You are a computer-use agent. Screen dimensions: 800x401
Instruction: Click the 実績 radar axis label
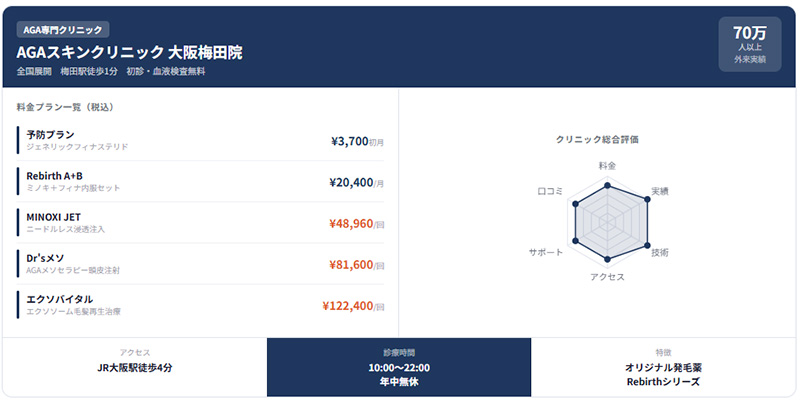click(x=660, y=190)
